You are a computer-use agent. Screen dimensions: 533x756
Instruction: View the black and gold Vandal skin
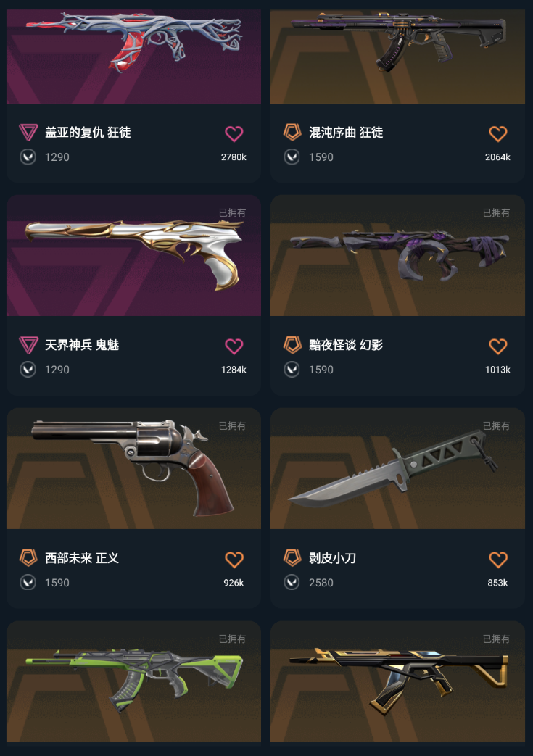(397, 681)
